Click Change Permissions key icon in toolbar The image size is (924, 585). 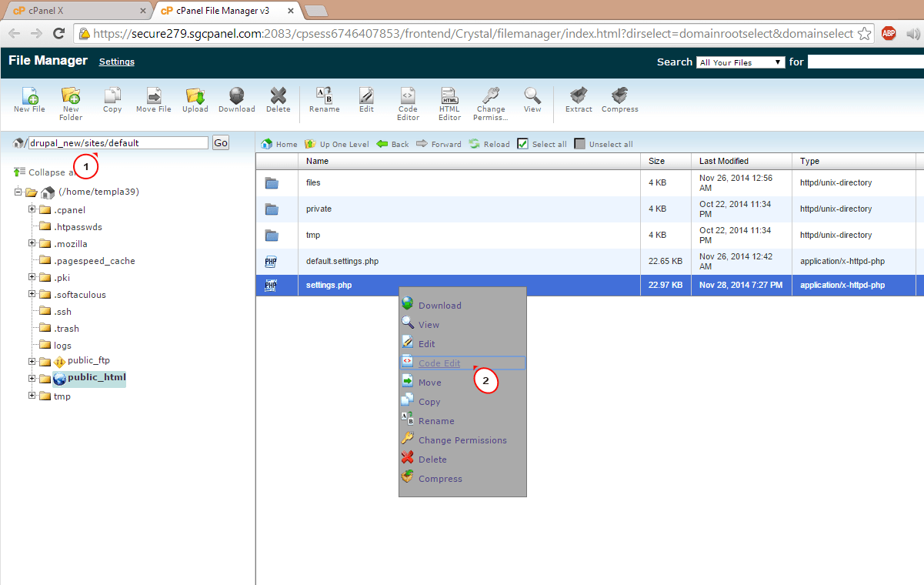tap(491, 95)
